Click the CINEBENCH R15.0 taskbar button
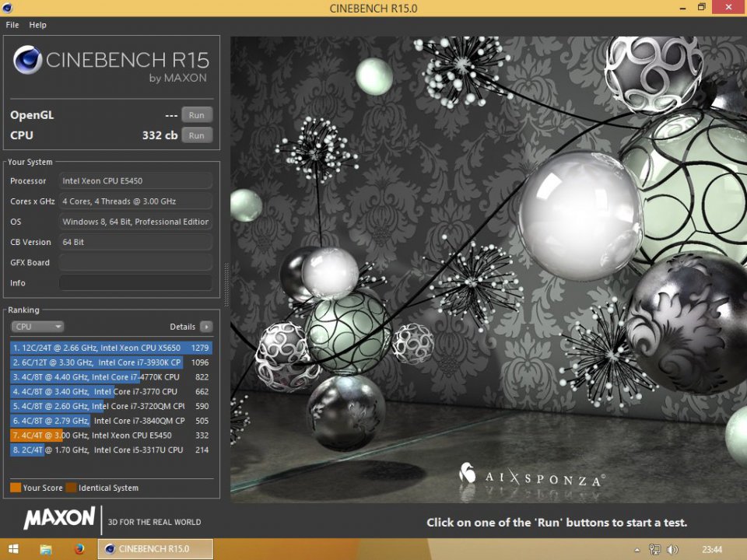747x560 pixels. pos(156,549)
